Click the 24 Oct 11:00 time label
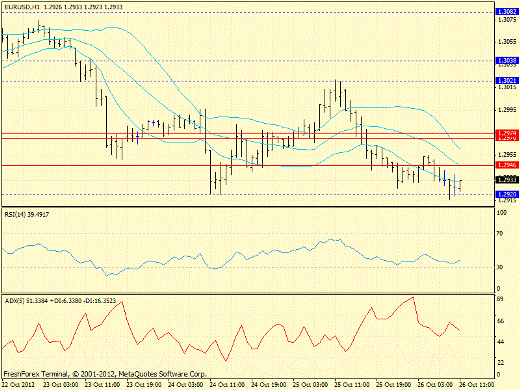520x390 pixels. (227, 384)
